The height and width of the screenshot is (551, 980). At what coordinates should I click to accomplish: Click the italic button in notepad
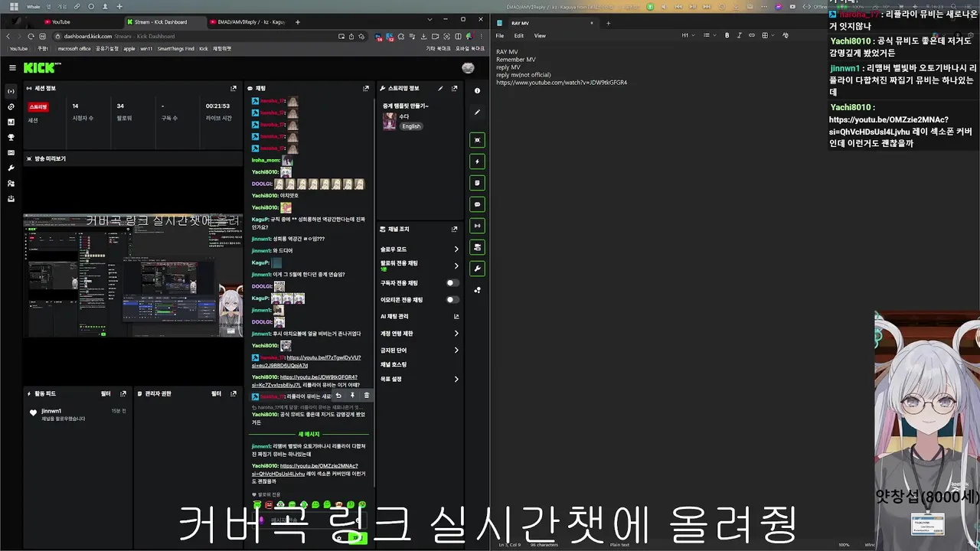coord(739,35)
